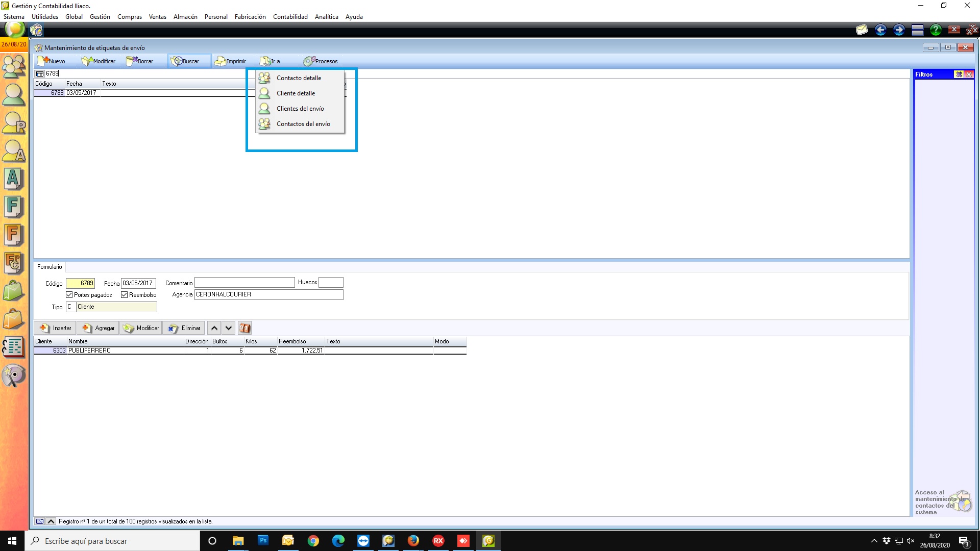Open the Utilidades menu
Screen dimensions: 980x551
click(45, 17)
